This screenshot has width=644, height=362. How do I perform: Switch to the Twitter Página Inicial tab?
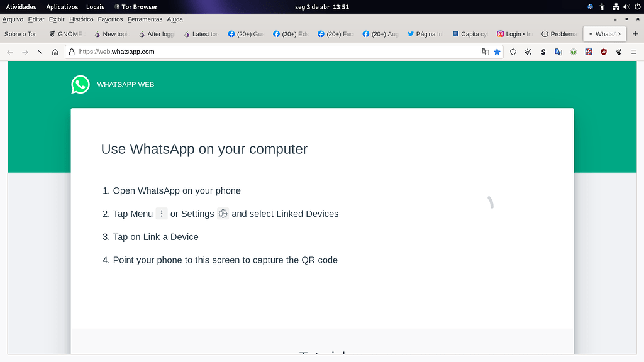[426, 34]
